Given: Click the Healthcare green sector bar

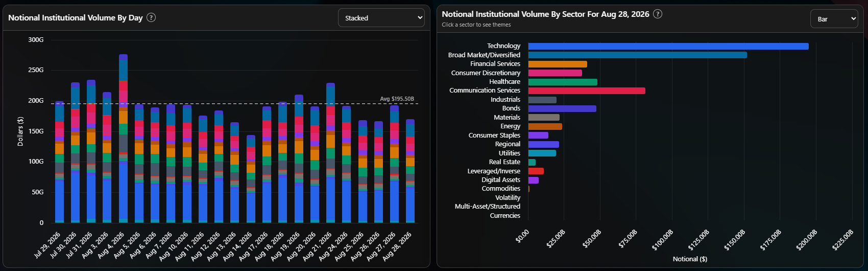Looking at the screenshot, I should point(563,82).
